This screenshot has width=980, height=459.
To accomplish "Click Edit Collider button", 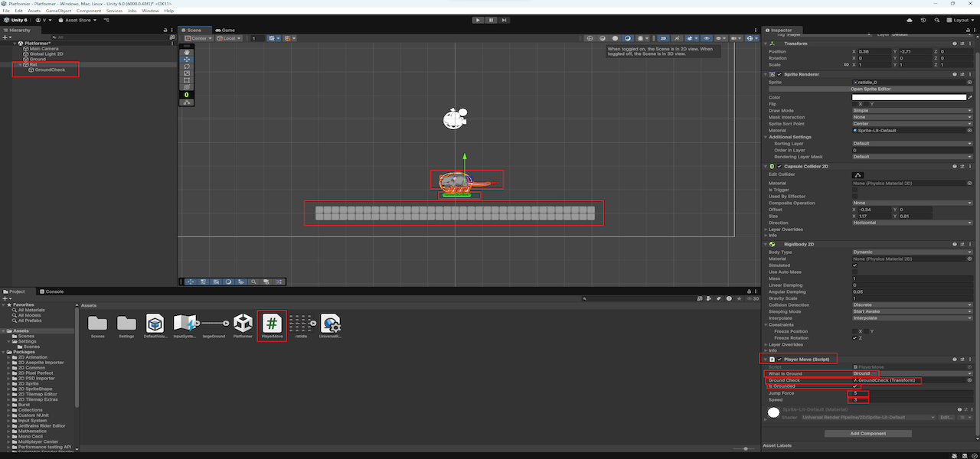I will coord(858,174).
